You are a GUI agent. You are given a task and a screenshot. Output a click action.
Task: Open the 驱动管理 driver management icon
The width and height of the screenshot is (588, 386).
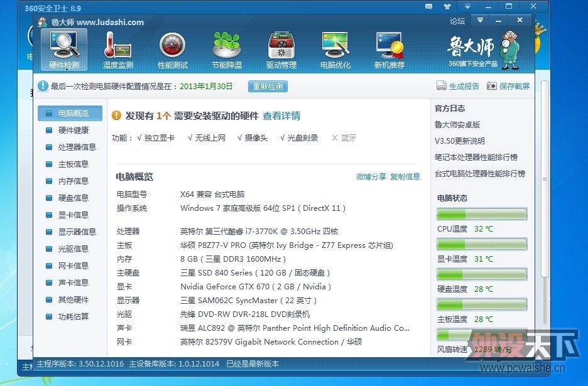(x=281, y=50)
